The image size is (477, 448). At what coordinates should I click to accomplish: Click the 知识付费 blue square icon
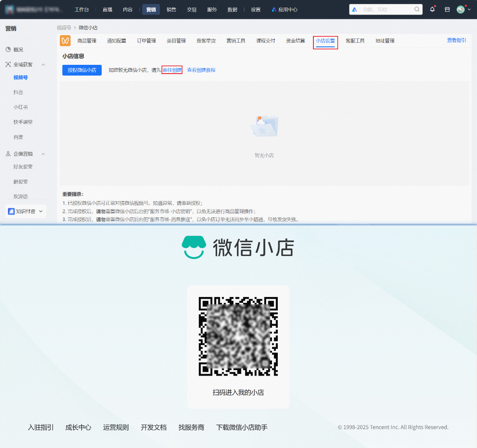tap(11, 211)
